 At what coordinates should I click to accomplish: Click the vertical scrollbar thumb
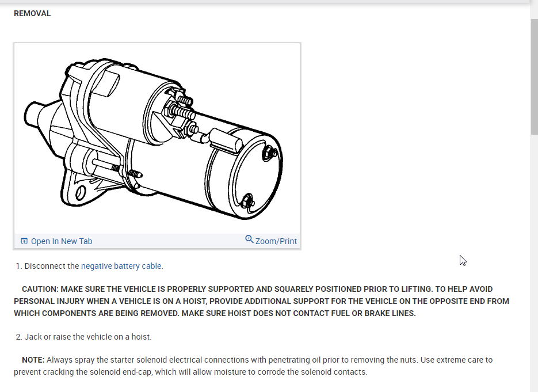point(534,76)
